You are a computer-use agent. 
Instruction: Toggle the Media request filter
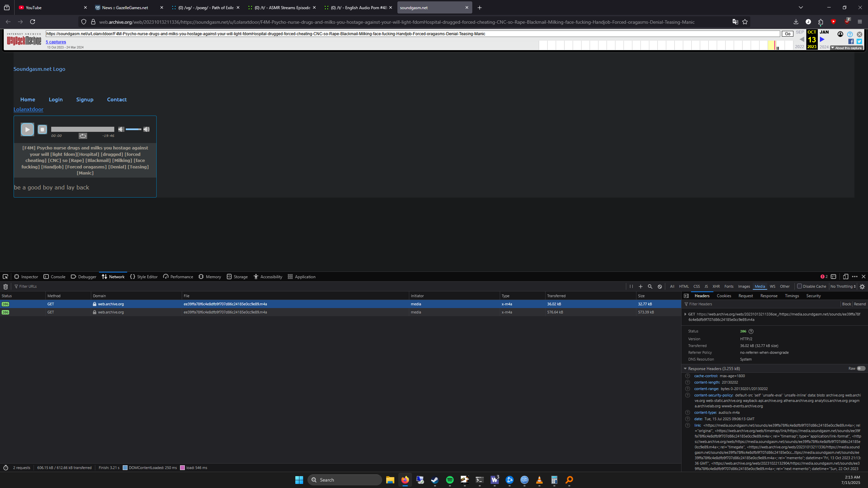coord(760,286)
